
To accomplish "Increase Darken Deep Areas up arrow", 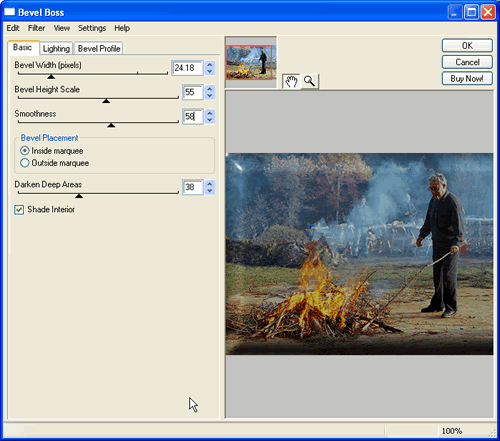I will click(x=210, y=184).
